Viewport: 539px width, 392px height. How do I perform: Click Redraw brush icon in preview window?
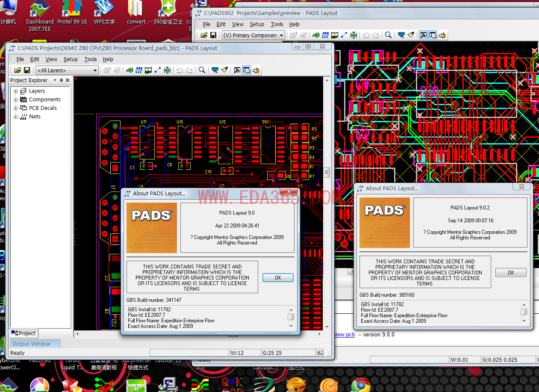pos(411,35)
